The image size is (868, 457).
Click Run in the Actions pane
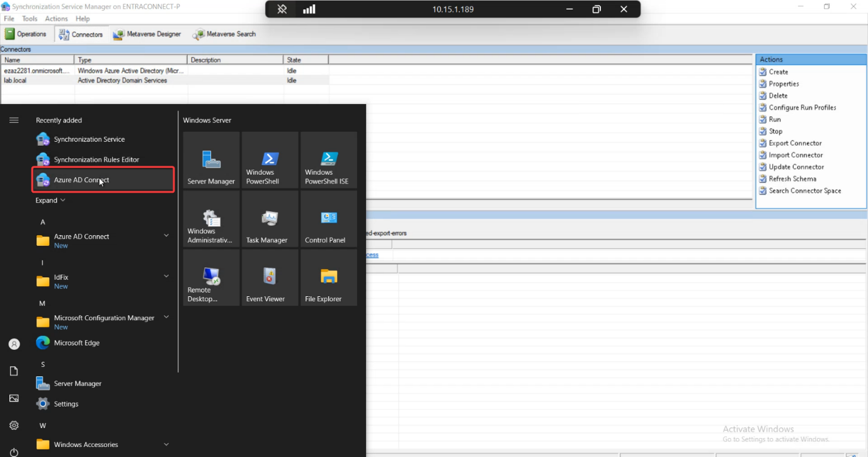pos(775,120)
